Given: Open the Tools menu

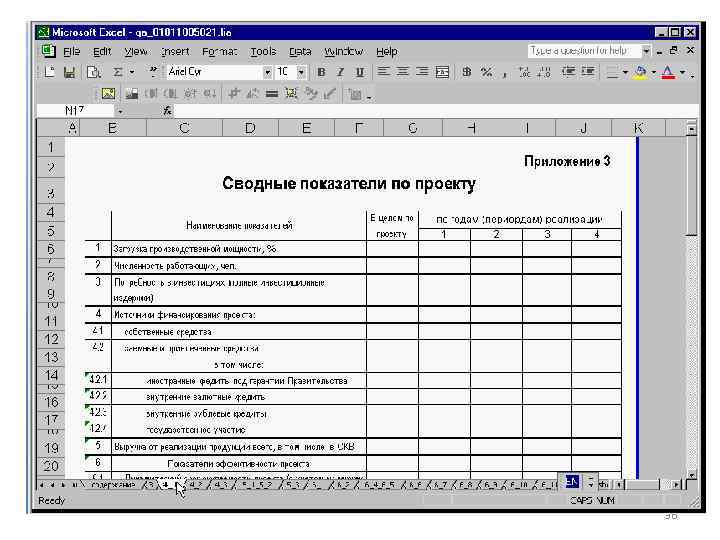Looking at the screenshot, I should click(263, 51).
